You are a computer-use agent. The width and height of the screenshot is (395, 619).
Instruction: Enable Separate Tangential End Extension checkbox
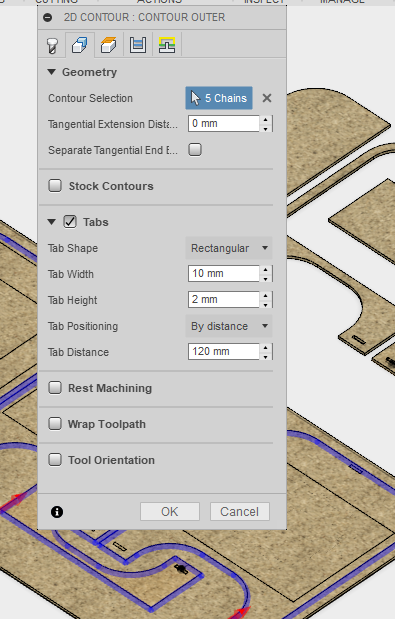195,150
